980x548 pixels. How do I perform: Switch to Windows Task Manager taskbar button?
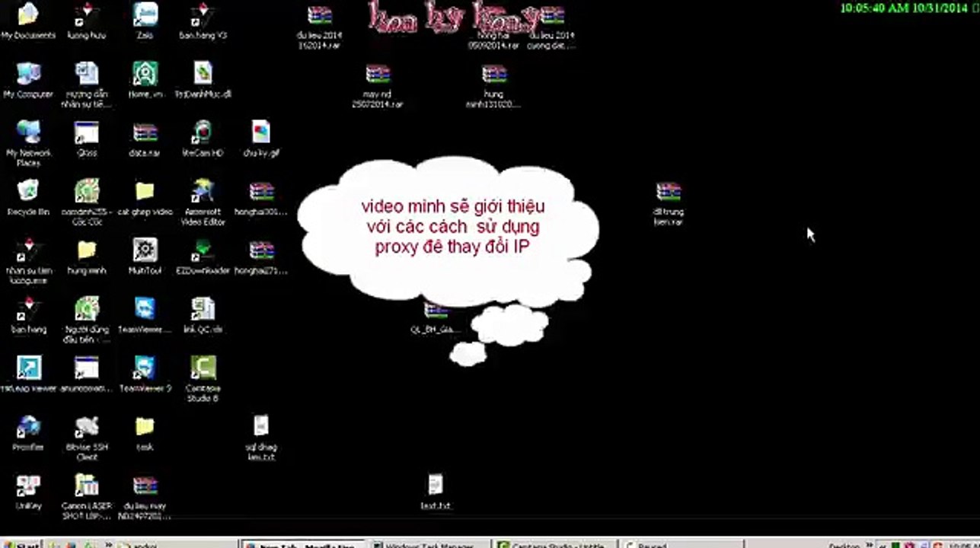click(x=431, y=543)
